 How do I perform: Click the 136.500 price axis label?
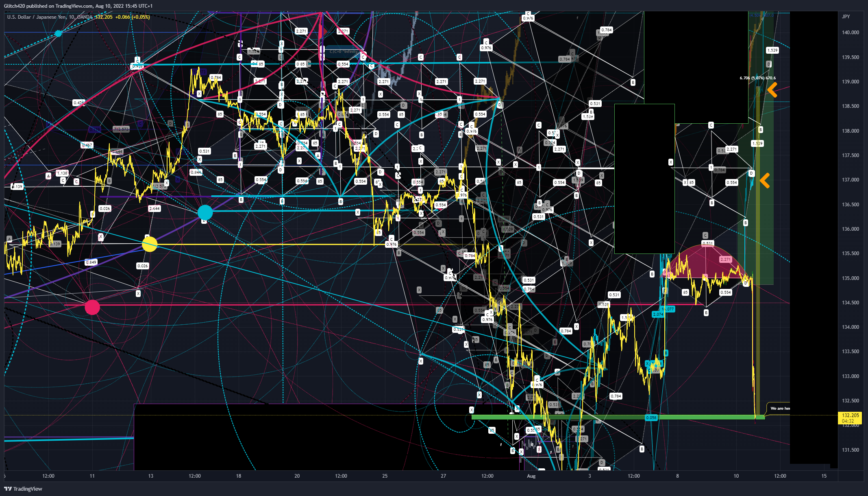[x=851, y=205]
